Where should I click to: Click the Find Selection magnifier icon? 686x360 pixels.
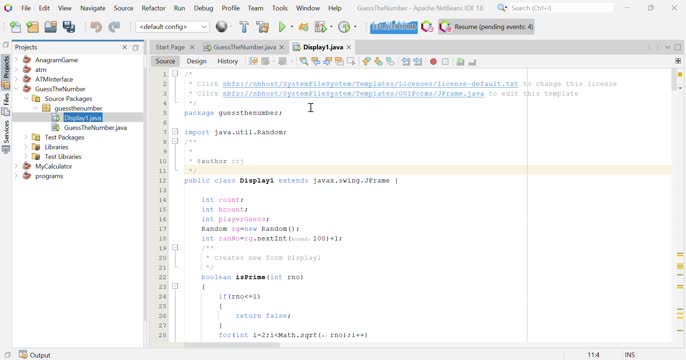[x=304, y=62]
